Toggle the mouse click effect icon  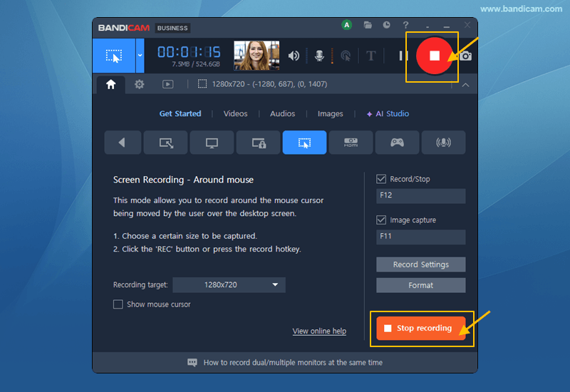(346, 56)
